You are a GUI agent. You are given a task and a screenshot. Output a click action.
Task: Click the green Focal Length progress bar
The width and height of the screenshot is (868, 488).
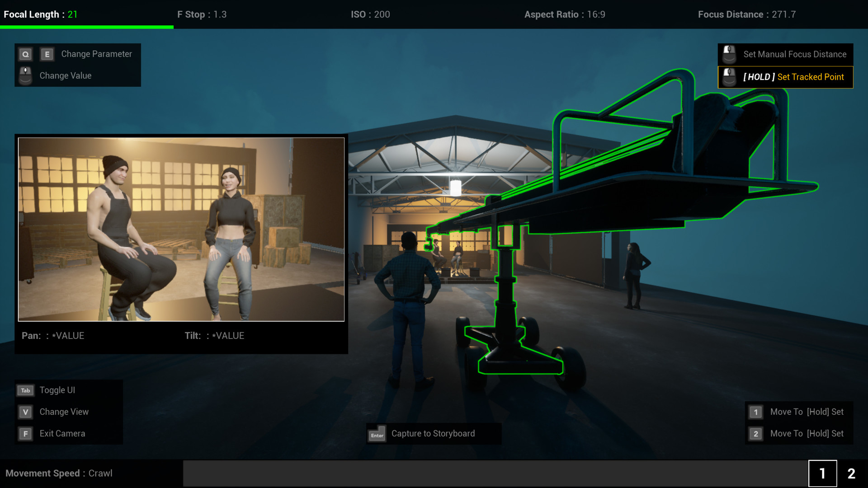point(87,28)
